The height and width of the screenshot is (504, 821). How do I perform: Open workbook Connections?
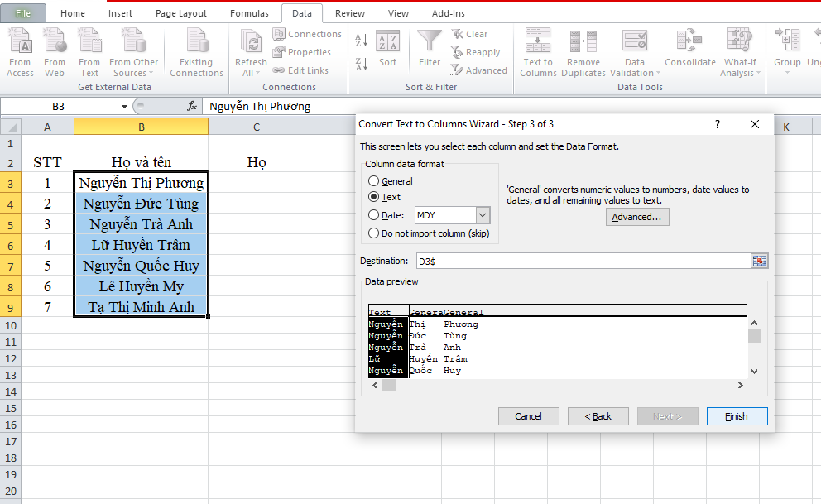[x=307, y=34]
